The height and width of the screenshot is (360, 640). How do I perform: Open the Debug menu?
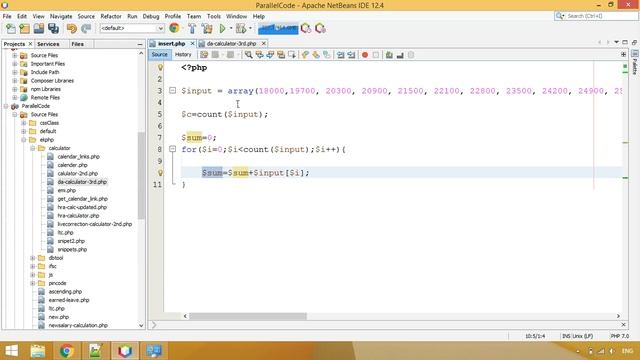151,16
